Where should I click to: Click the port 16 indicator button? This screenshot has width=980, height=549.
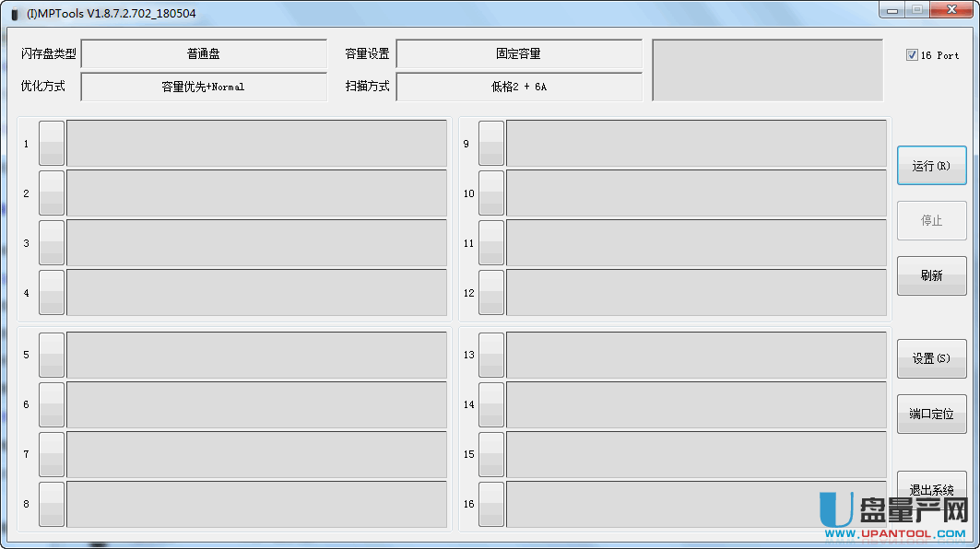(x=491, y=504)
